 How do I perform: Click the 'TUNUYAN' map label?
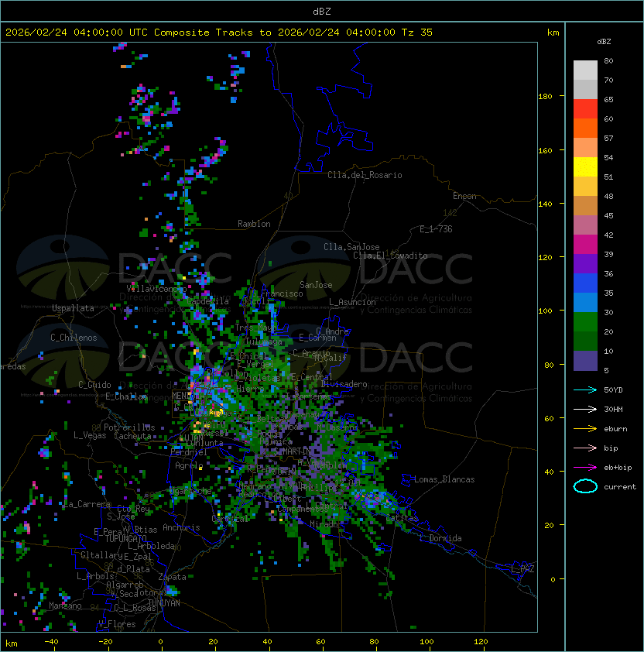(164, 603)
